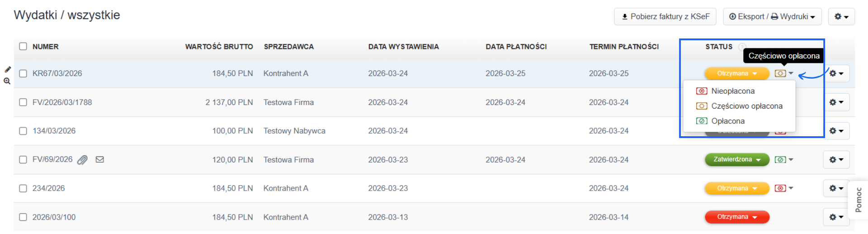Image resolution: width=868 pixels, height=234 pixels.
Task: Open the paperclip attachment on FV/69/2026
Action: (82, 160)
